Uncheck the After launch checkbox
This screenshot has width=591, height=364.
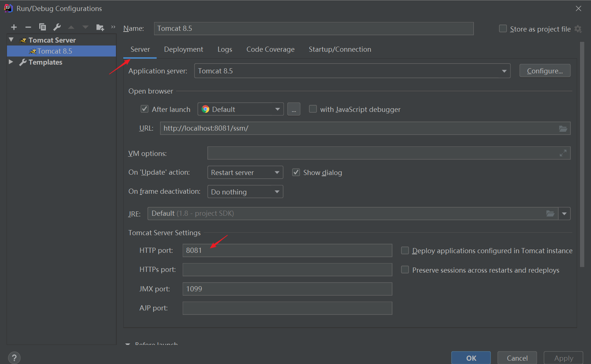pos(145,109)
